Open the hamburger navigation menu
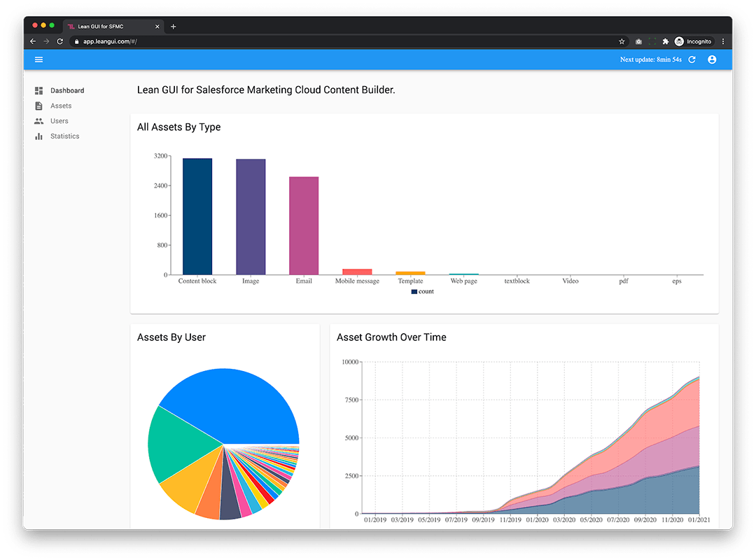Screen dimensions: 756x560 (38, 59)
